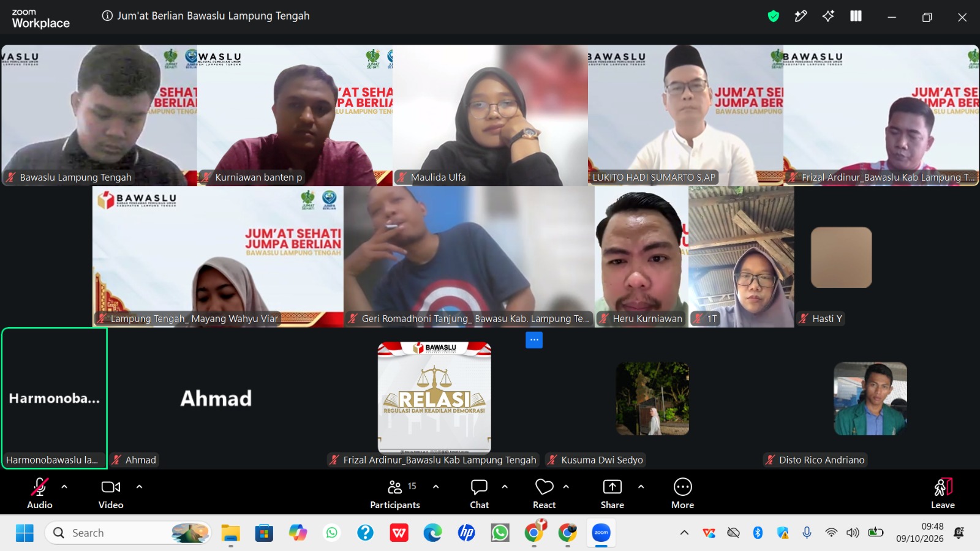The image size is (980, 551).
Task: Click the RELASI Bawaslu profile image
Action: pyautogui.click(x=434, y=397)
